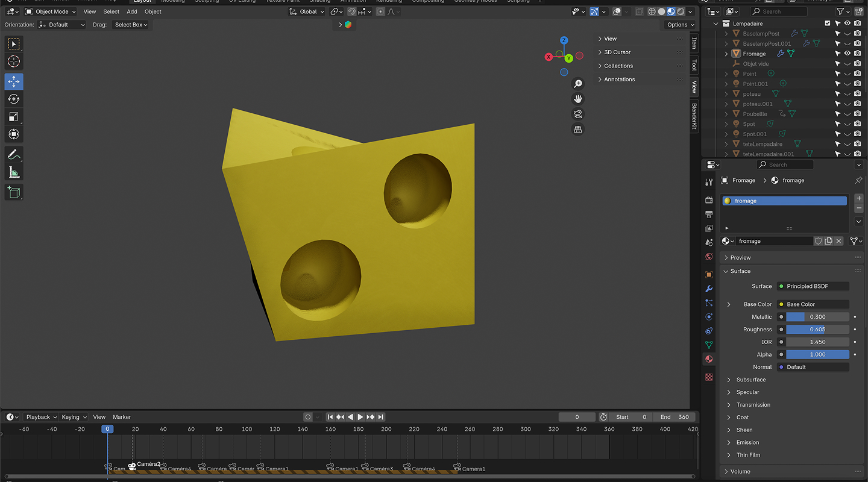
Task: Toggle Lempadaire collection exclude checkbox
Action: (828, 23)
